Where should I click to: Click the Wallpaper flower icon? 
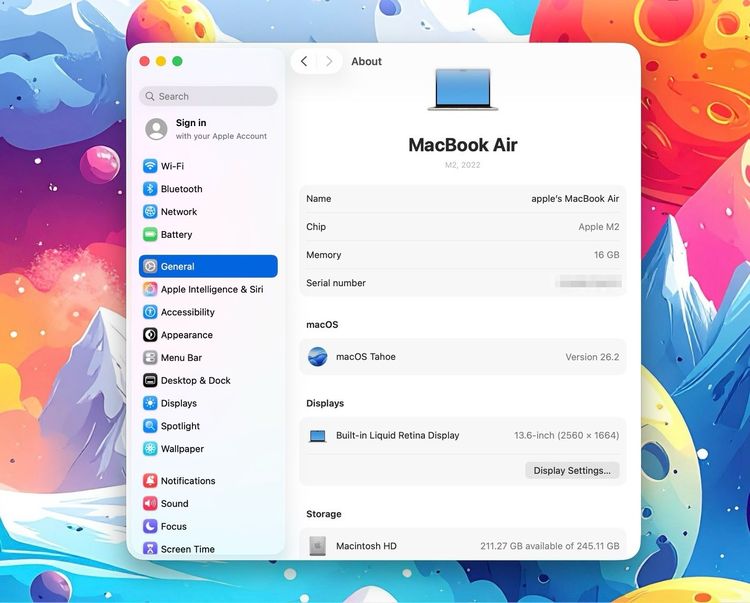click(150, 449)
